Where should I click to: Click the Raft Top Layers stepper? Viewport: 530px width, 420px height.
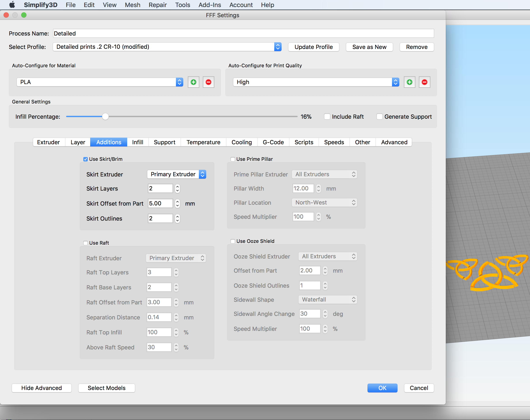tap(176, 272)
